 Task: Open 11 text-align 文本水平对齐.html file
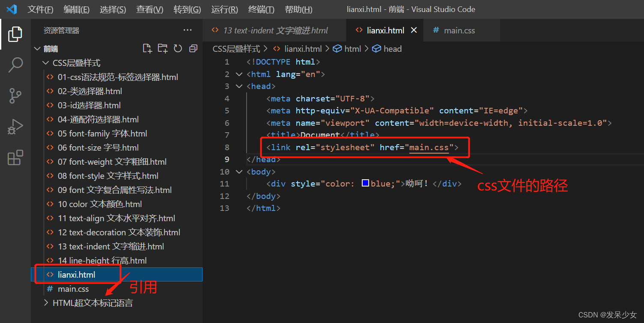pos(116,218)
